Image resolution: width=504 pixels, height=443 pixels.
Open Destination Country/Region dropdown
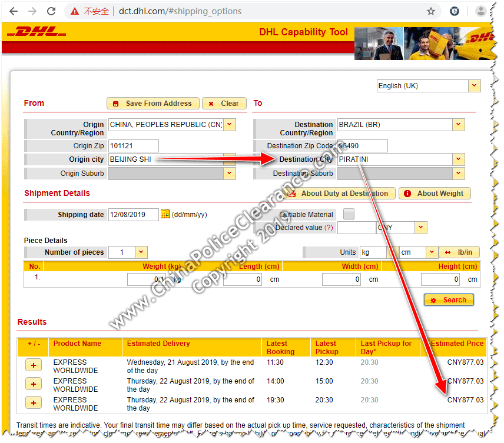coord(459,125)
